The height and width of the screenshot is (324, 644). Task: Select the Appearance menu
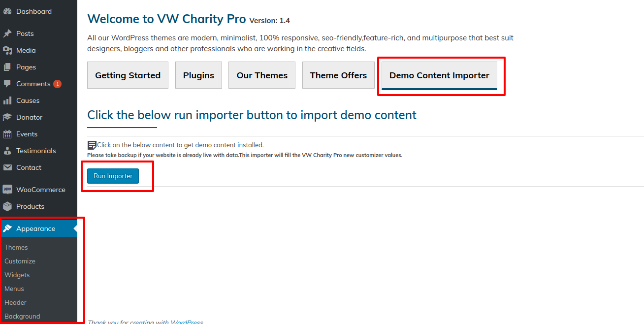pos(38,228)
